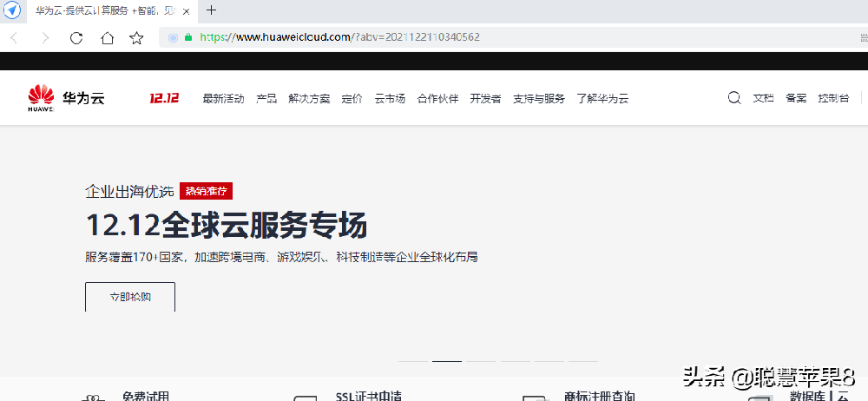Open the 支持与服务 menu
The width and height of the screenshot is (868, 401).
[539, 99]
